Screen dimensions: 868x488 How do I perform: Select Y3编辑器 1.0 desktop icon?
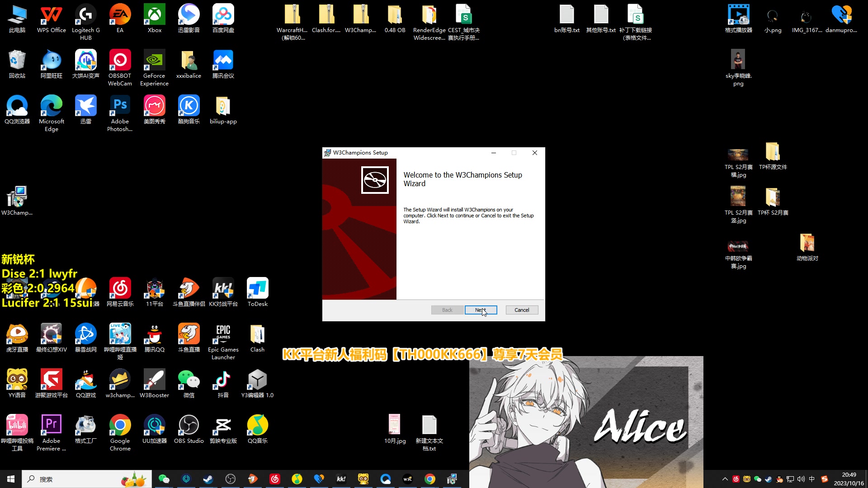(x=258, y=384)
